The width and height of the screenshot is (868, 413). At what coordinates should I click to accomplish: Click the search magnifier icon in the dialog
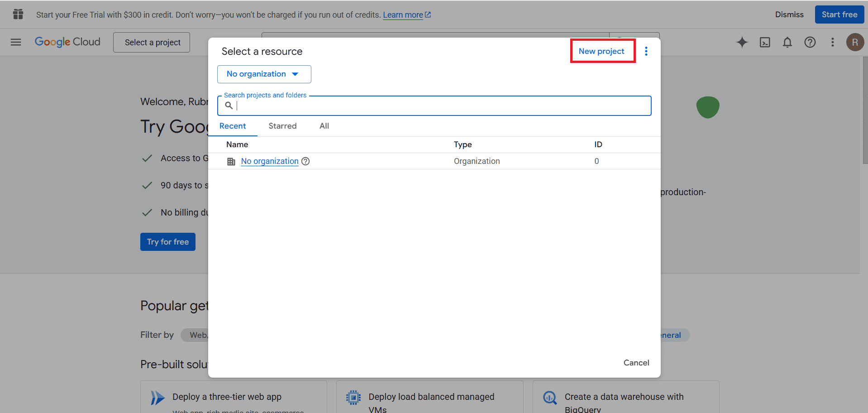coord(229,106)
